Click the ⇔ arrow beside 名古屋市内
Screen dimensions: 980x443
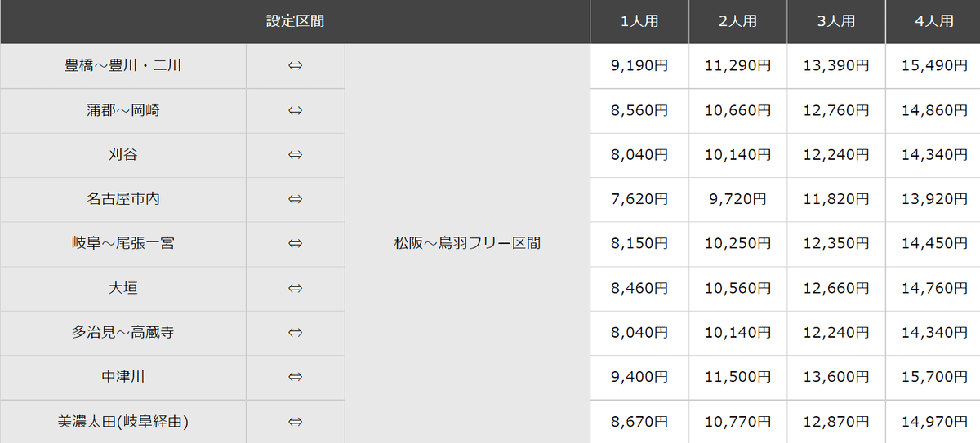[x=295, y=198]
